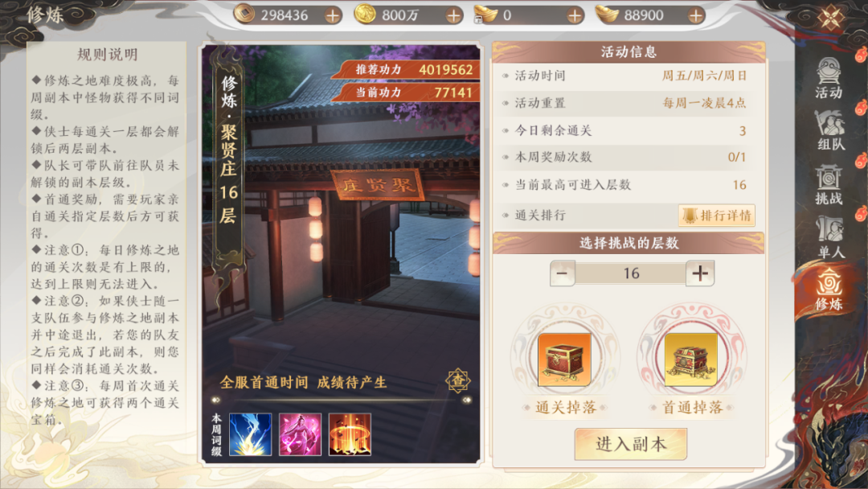
Task: Add gold via plus next to 800万
Action: [453, 15]
